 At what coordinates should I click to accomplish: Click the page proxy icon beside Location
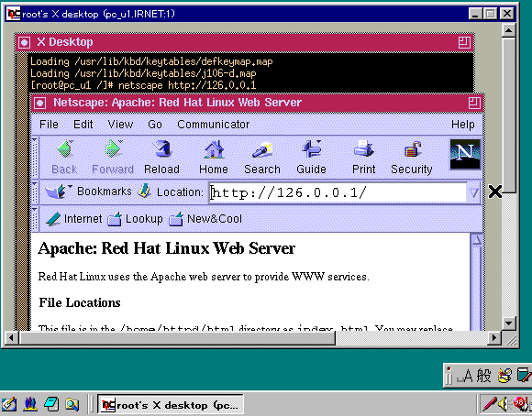[144, 192]
